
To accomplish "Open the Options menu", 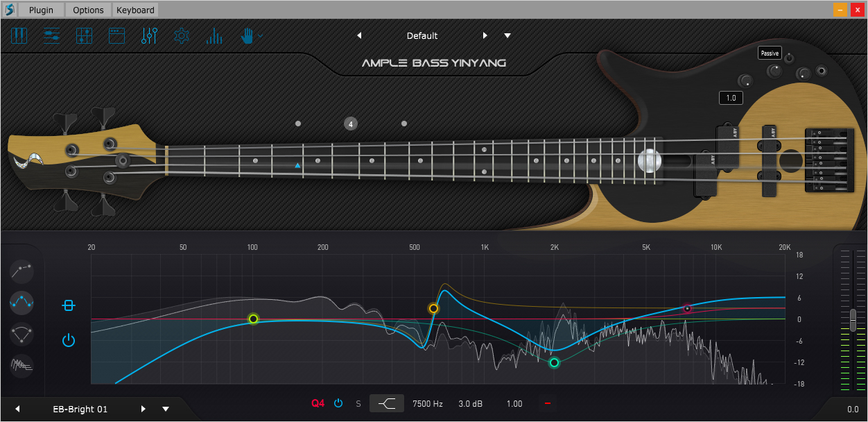I will click(88, 10).
